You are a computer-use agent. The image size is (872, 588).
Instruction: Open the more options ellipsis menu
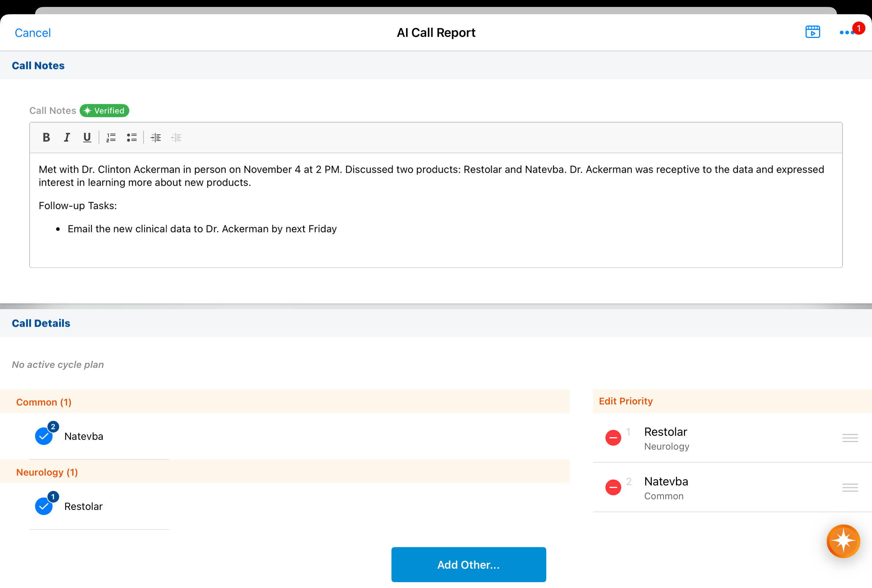[846, 33]
